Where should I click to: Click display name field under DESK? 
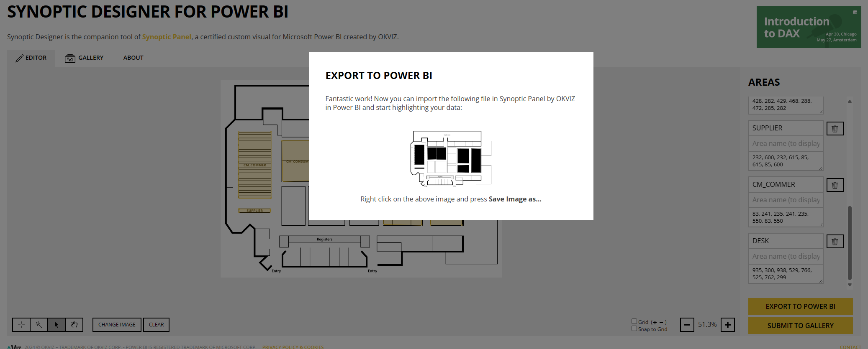click(786, 256)
